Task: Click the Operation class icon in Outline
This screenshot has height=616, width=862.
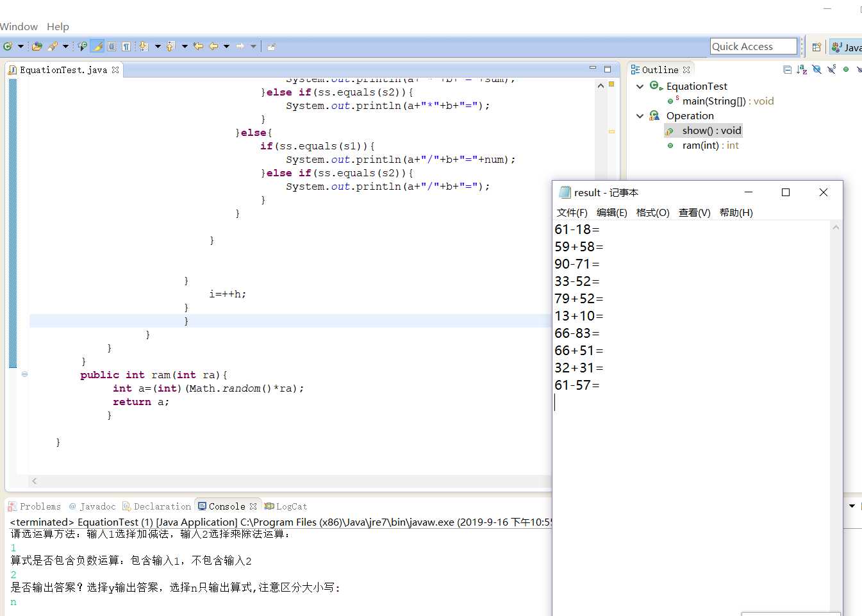Action: click(654, 115)
